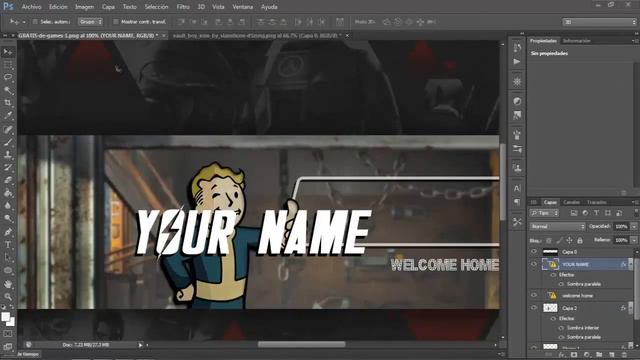
Task: Lock position of layer icon
Action: [x=569, y=240]
